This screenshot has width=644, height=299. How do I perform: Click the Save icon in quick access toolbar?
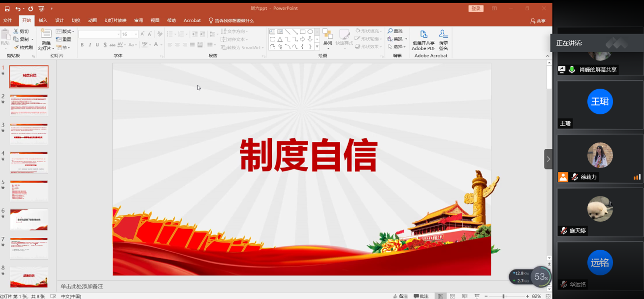[7, 9]
